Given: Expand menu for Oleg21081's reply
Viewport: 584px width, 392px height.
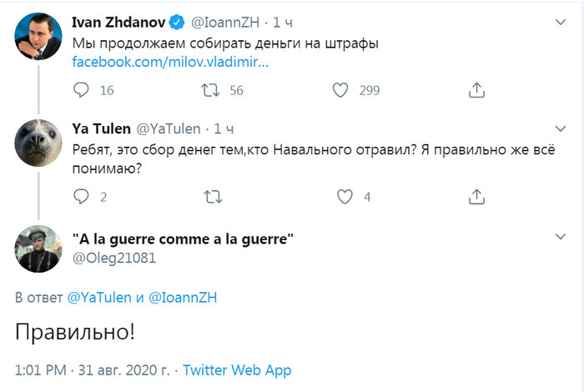Looking at the screenshot, I should (x=561, y=239).
